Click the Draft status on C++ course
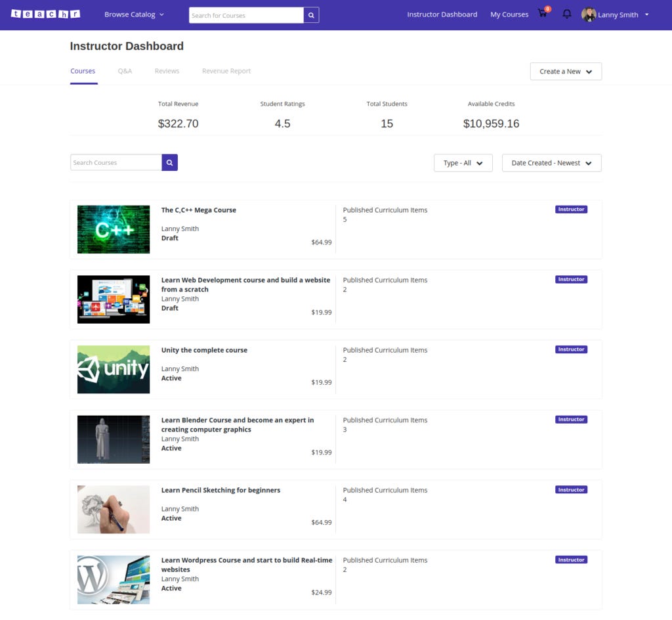The width and height of the screenshot is (672, 620). (170, 238)
